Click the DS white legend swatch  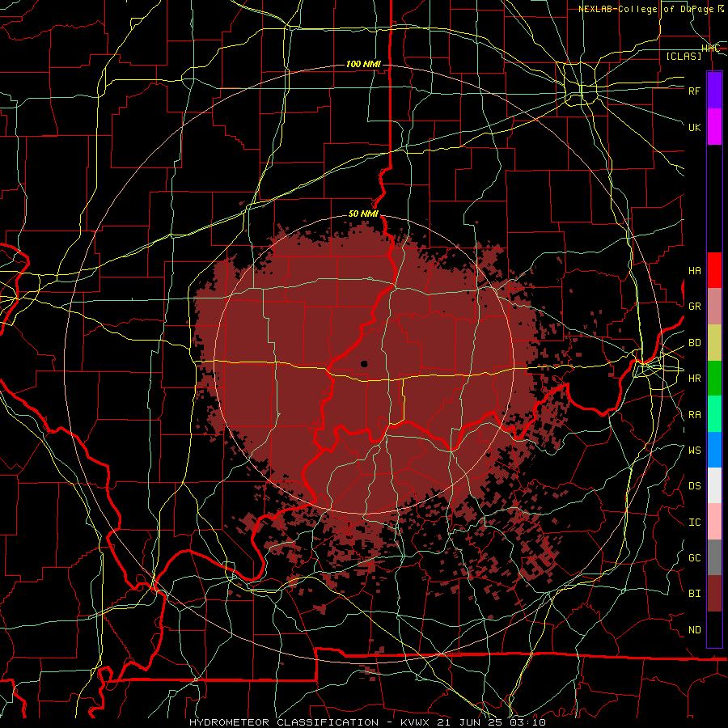coord(714,485)
